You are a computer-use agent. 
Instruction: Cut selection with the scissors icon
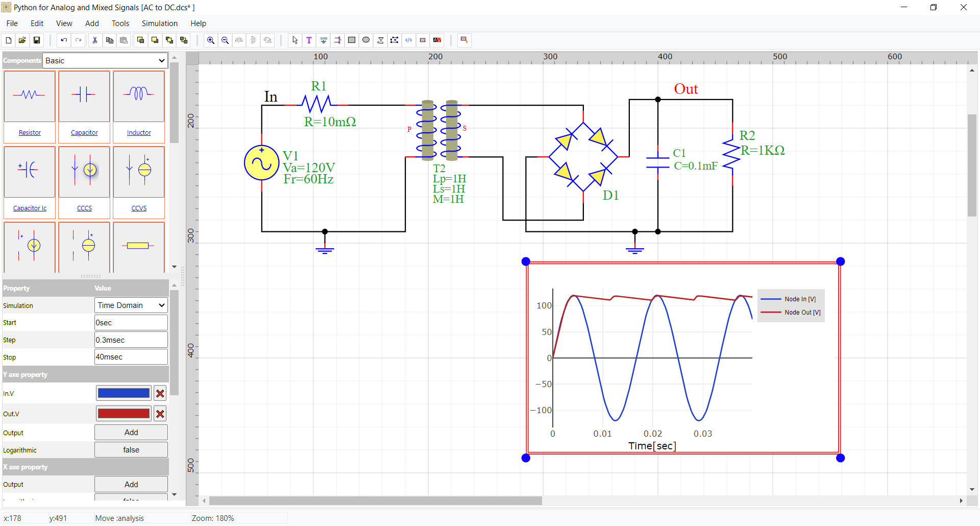click(95, 40)
